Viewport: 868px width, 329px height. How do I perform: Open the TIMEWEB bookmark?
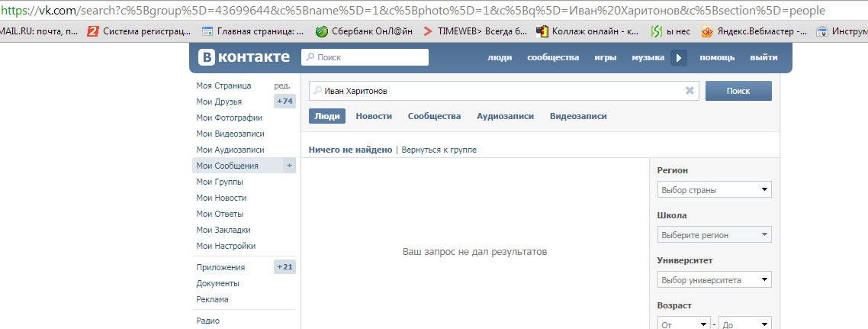[x=475, y=31]
